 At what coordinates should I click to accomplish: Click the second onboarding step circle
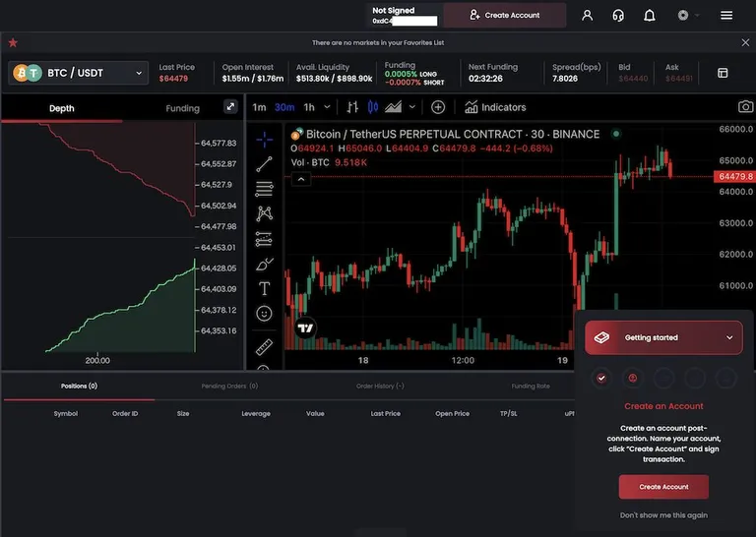[x=633, y=378]
